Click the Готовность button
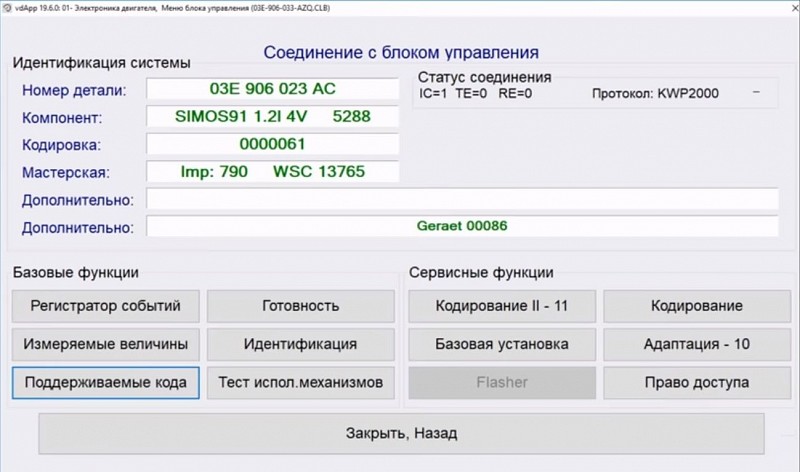This screenshot has width=800, height=472. click(x=300, y=306)
